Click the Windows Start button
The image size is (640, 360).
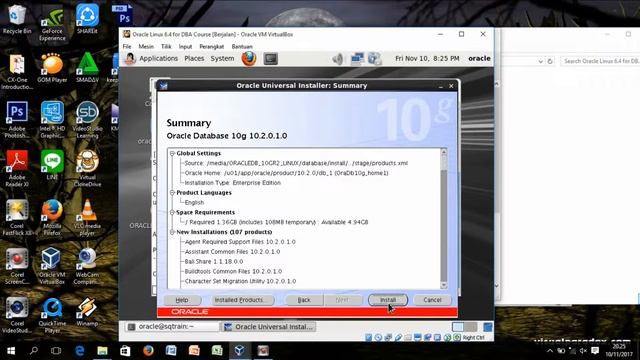pyautogui.click(x=11, y=351)
